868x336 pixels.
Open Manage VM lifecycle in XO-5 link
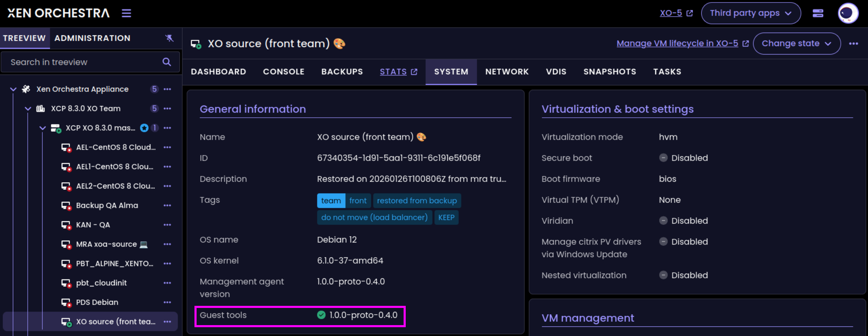(x=682, y=44)
